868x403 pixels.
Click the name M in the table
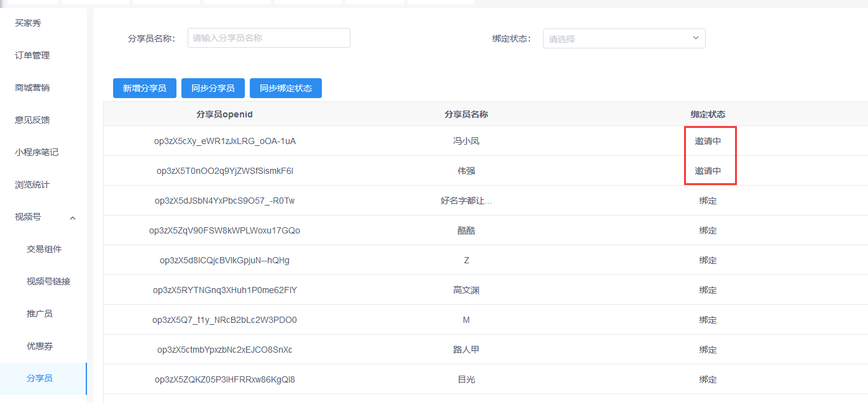point(467,320)
